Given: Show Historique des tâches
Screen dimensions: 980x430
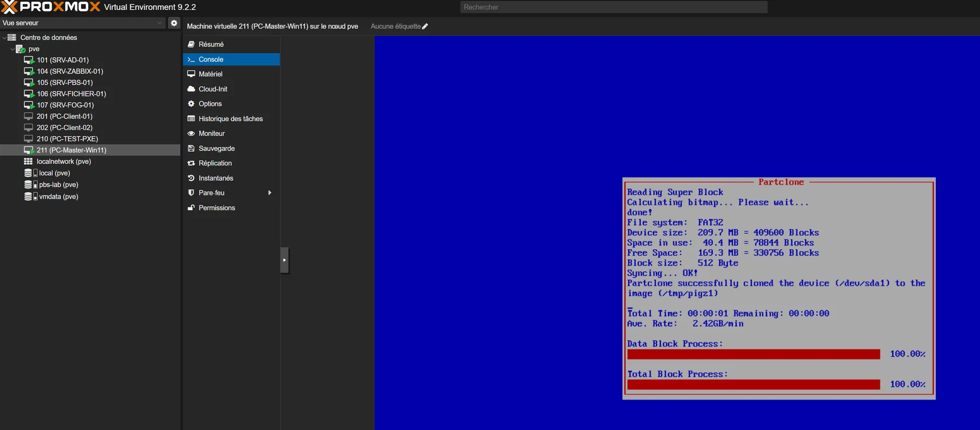Looking at the screenshot, I should pyautogui.click(x=231, y=119).
